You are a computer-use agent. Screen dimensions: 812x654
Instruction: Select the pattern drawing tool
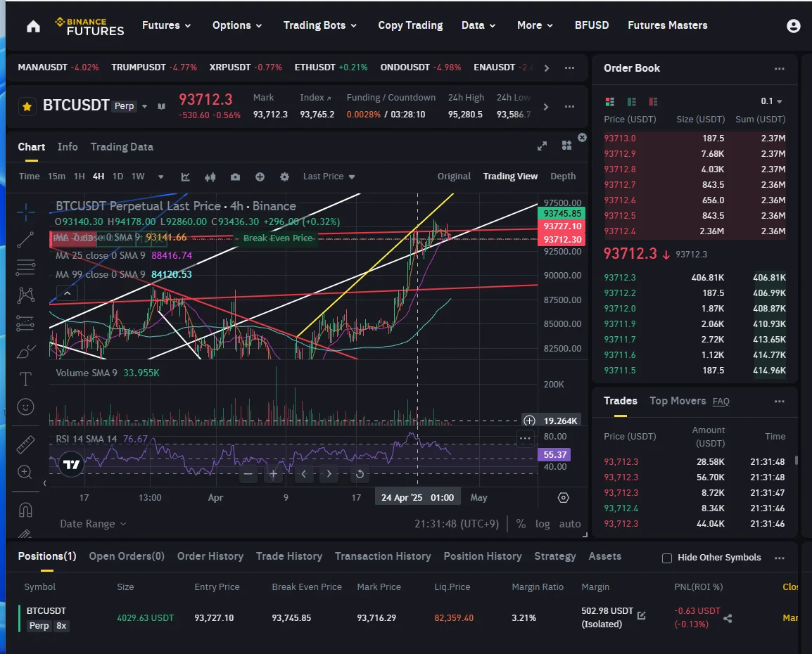[25, 295]
